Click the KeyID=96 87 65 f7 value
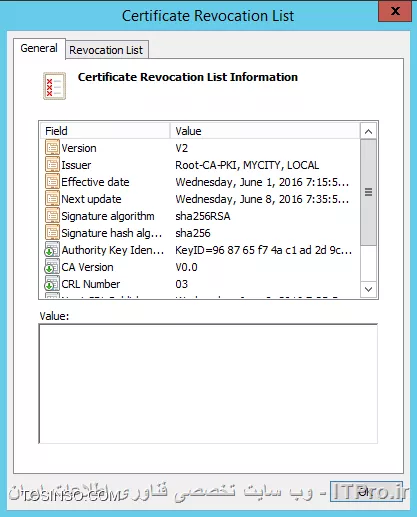 (263, 250)
